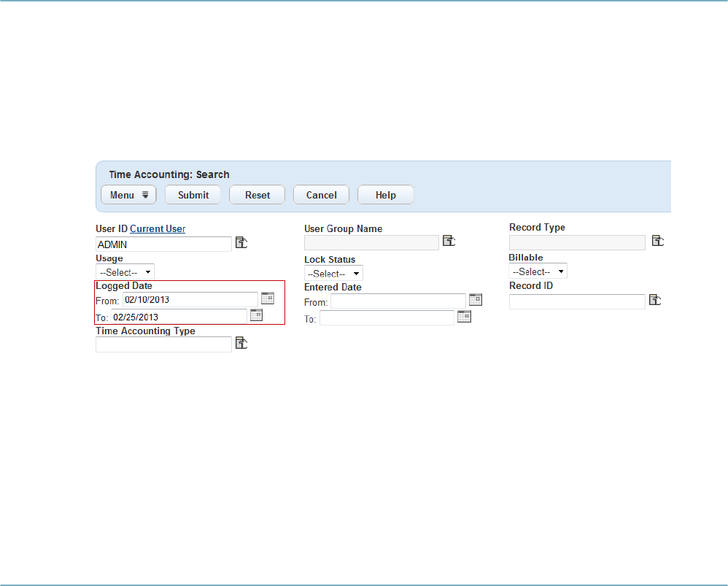
Task: Click the Submit button
Action: pyautogui.click(x=193, y=195)
